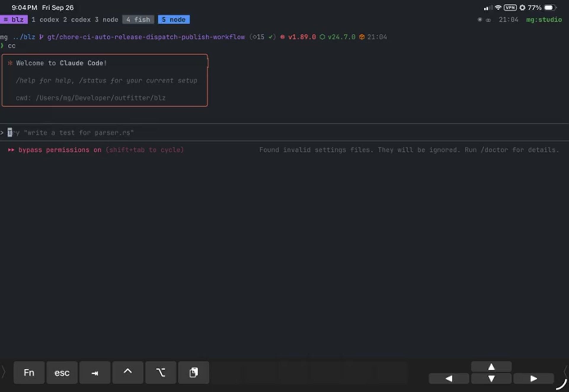The height and width of the screenshot is (392, 569).
Task: Focus the Claude Code prompt input
Action: [71, 133]
